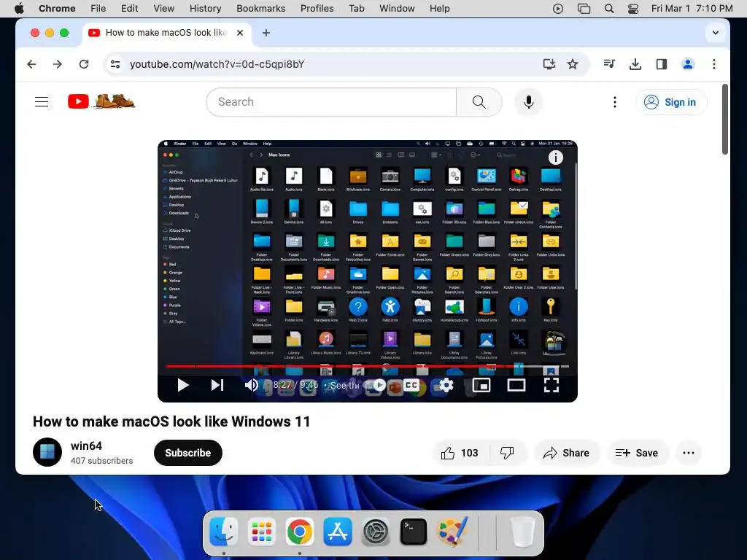Select the How to make macOS tab
This screenshot has height=560, width=747.
tap(167, 33)
